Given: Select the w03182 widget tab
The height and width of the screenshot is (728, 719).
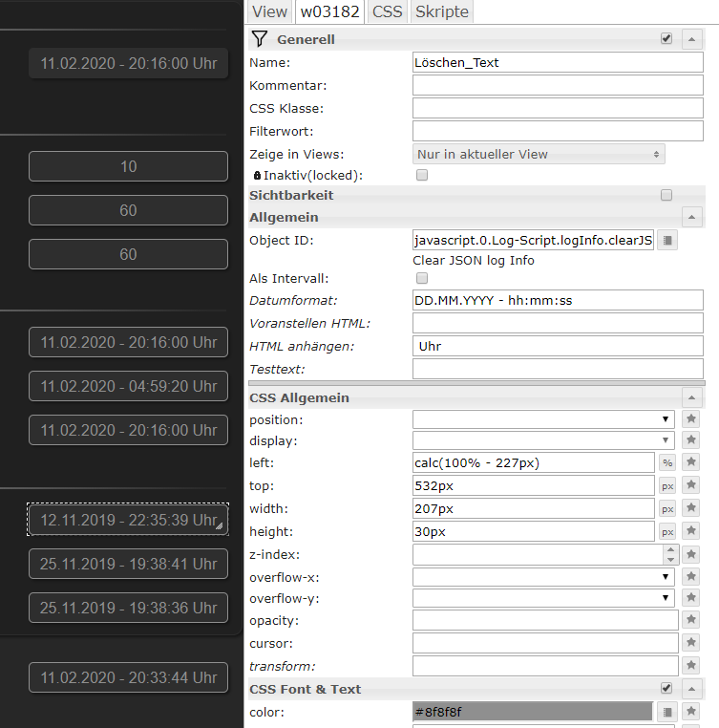Looking at the screenshot, I should pos(330,11).
